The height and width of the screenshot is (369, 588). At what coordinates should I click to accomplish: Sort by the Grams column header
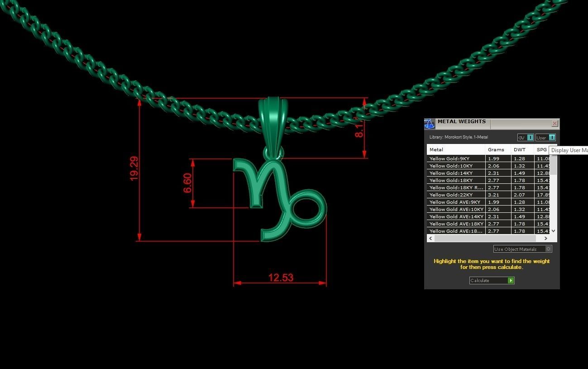[x=498, y=150]
